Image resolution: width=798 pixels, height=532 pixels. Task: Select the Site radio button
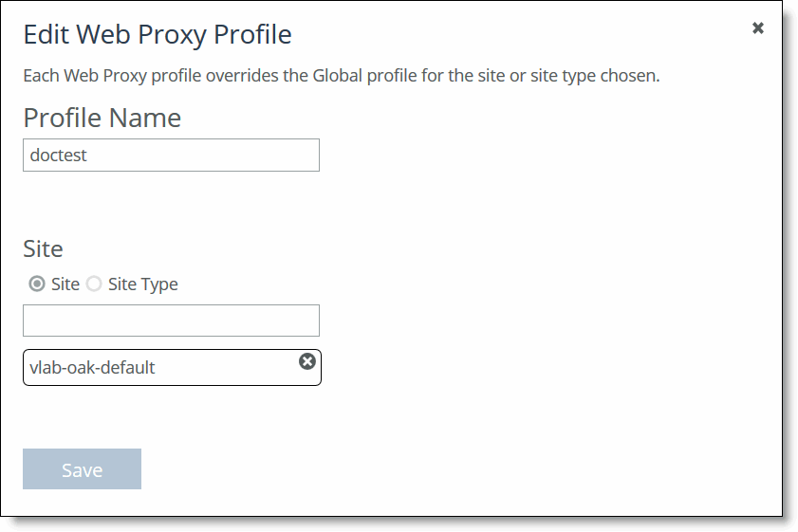[x=37, y=284]
